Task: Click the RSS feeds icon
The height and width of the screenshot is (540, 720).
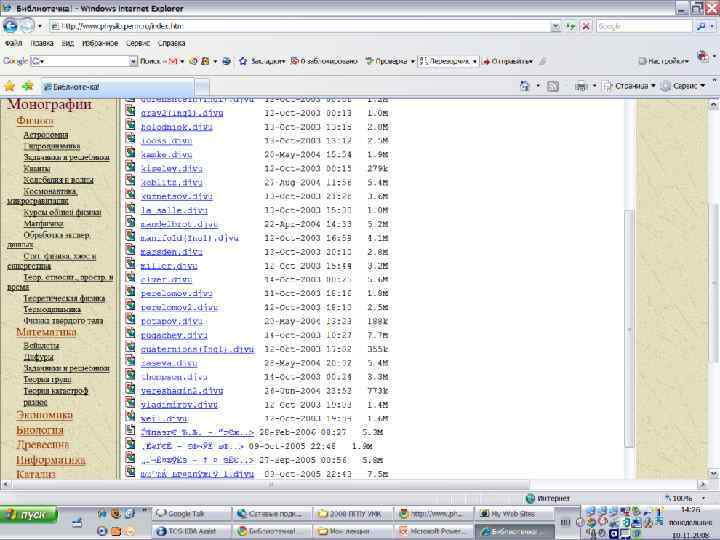Action: click(553, 86)
